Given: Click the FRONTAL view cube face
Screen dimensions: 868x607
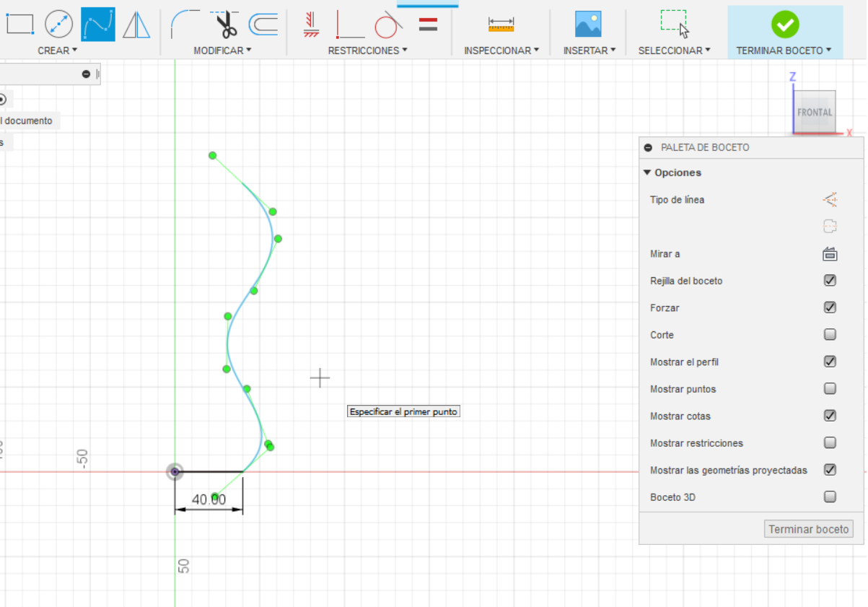Looking at the screenshot, I should [x=815, y=112].
